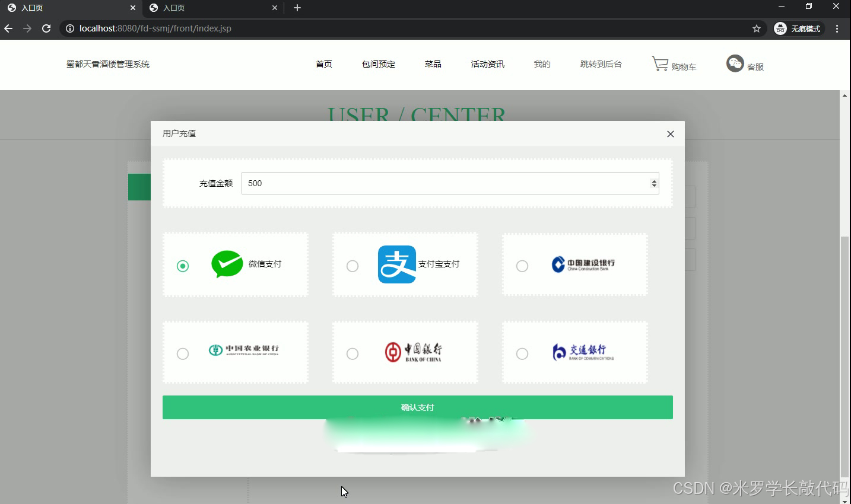Open the 活动资讯 navigation item

pos(487,63)
